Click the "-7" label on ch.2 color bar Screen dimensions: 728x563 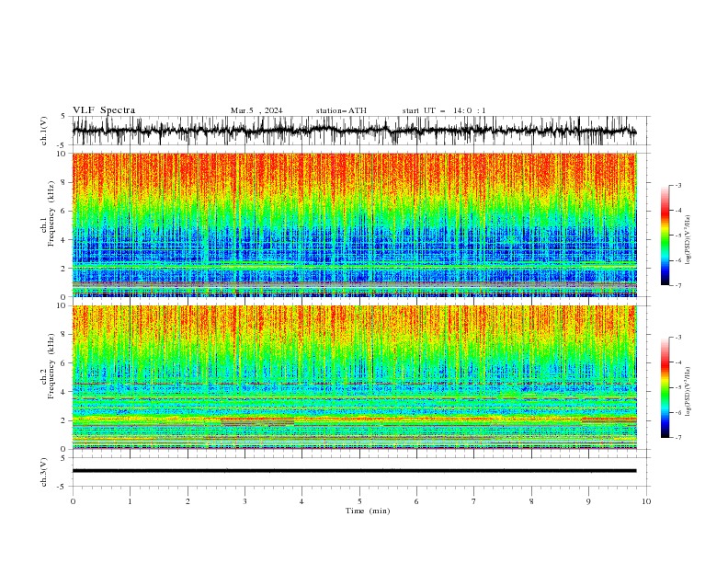point(677,438)
